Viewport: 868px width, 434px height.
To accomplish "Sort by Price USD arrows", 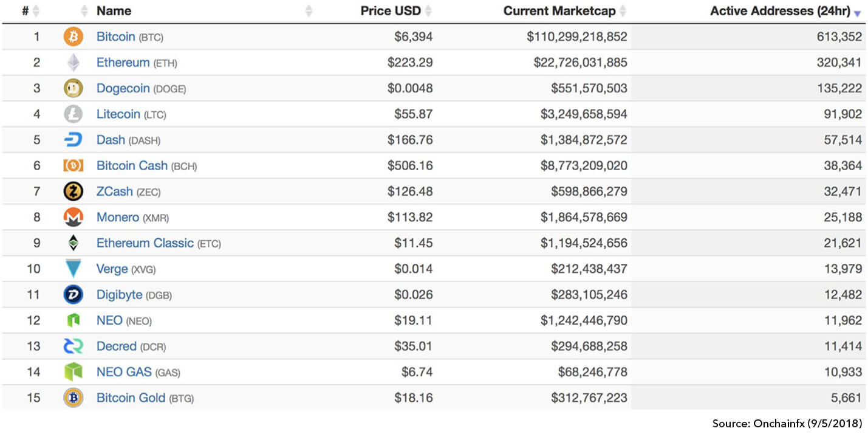I will pos(428,11).
